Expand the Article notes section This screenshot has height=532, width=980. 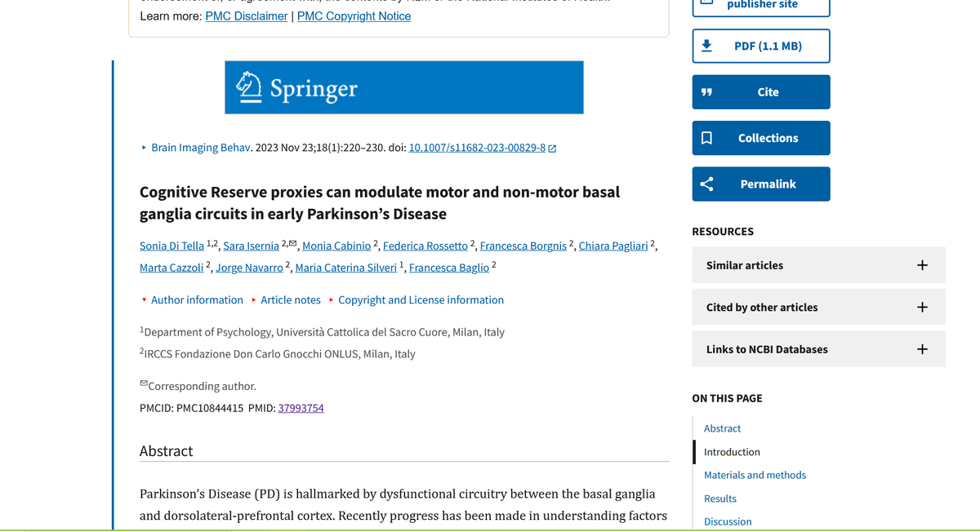click(x=285, y=300)
